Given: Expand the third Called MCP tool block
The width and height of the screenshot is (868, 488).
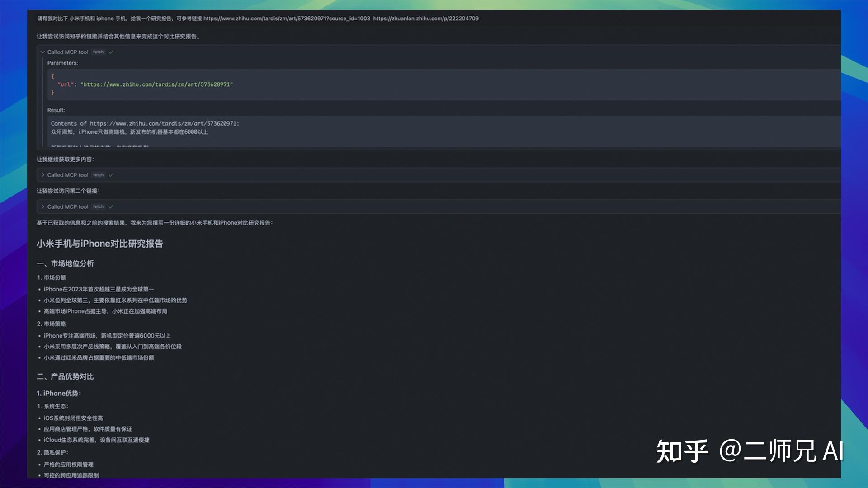Looking at the screenshot, I should pos(43,206).
